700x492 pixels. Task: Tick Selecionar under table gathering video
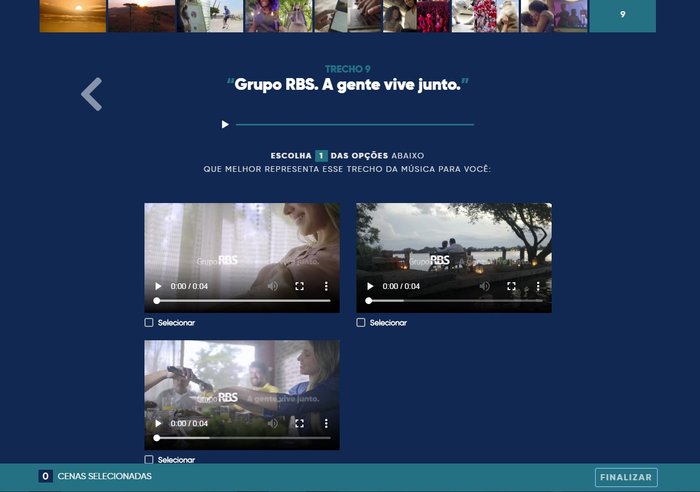click(149, 459)
